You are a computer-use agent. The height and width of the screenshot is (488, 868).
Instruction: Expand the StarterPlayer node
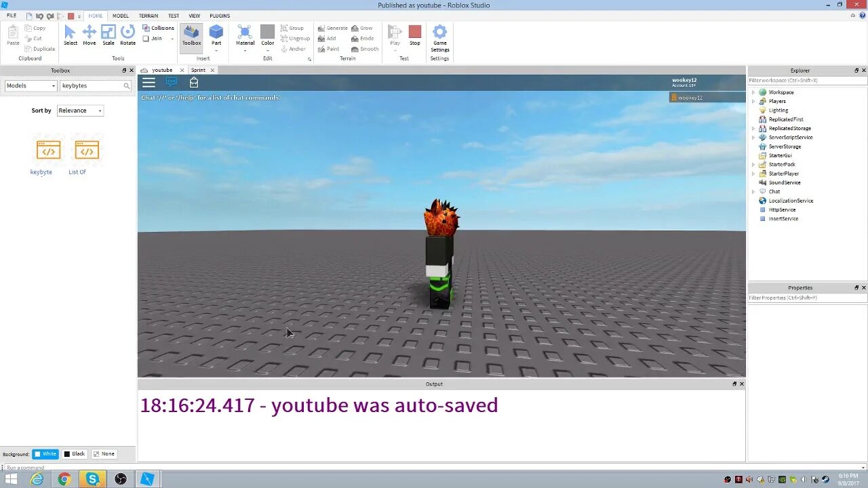[753, 174]
